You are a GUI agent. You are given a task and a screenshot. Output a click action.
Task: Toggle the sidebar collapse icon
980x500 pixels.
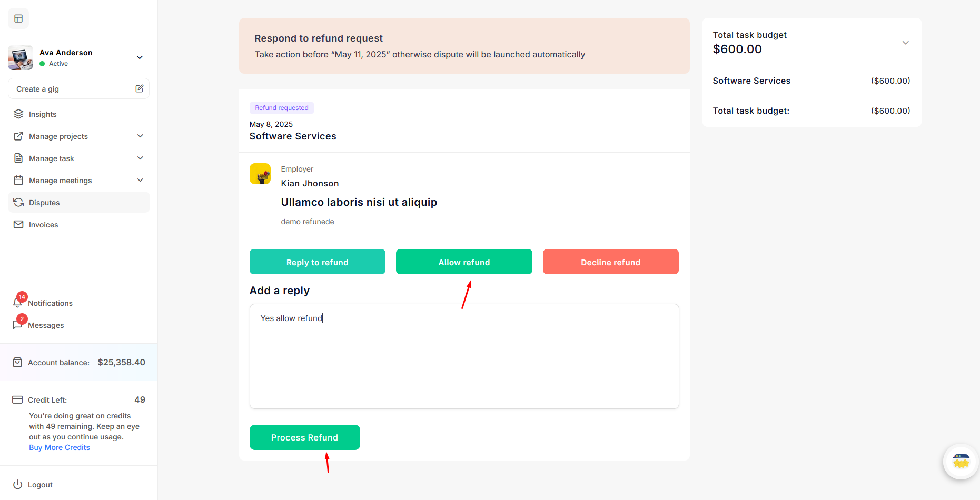click(x=18, y=19)
